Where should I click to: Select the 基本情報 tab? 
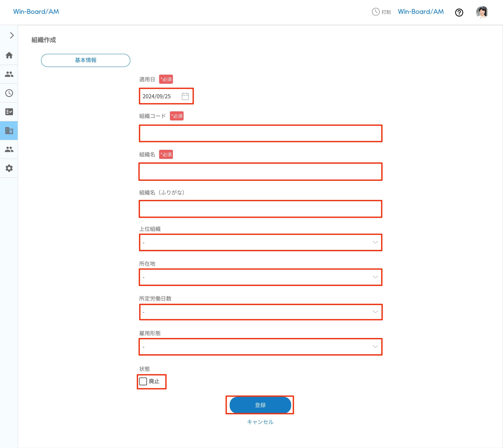coord(85,60)
